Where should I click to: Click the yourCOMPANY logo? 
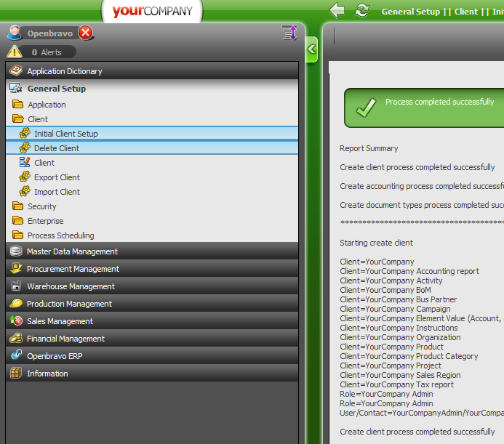coord(152,11)
